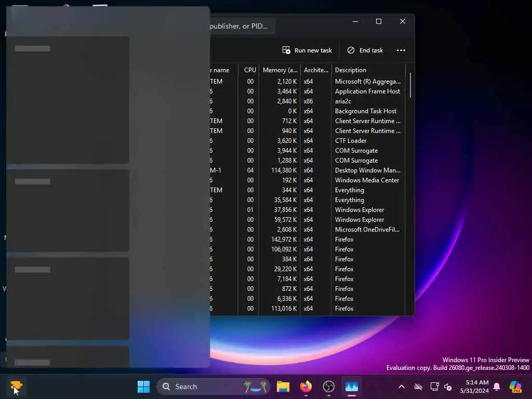
Task: Select Desktop Window Man... row
Action: (x=308, y=170)
